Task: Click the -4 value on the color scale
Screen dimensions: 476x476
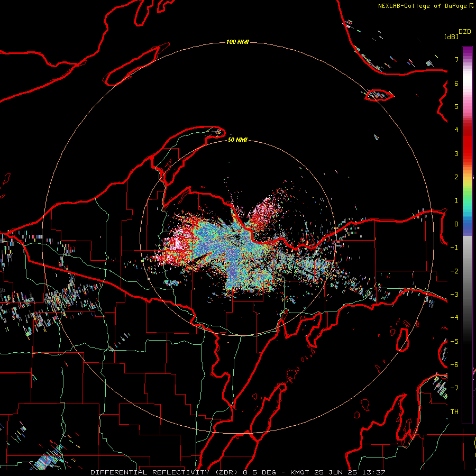Action: 454,318
